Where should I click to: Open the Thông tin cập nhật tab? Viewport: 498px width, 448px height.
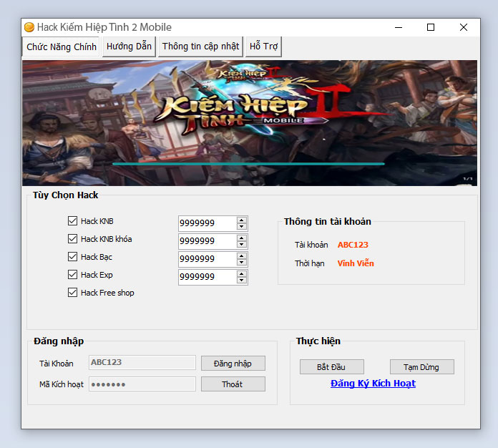[x=200, y=47]
